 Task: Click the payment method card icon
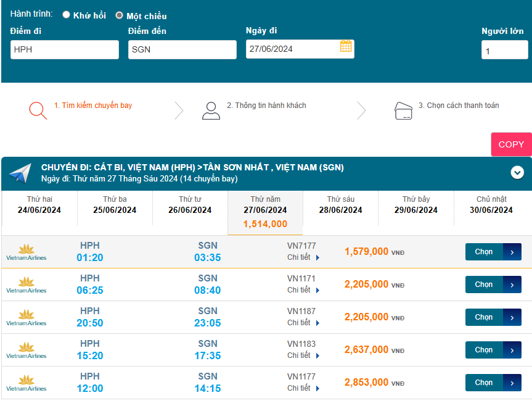point(403,110)
